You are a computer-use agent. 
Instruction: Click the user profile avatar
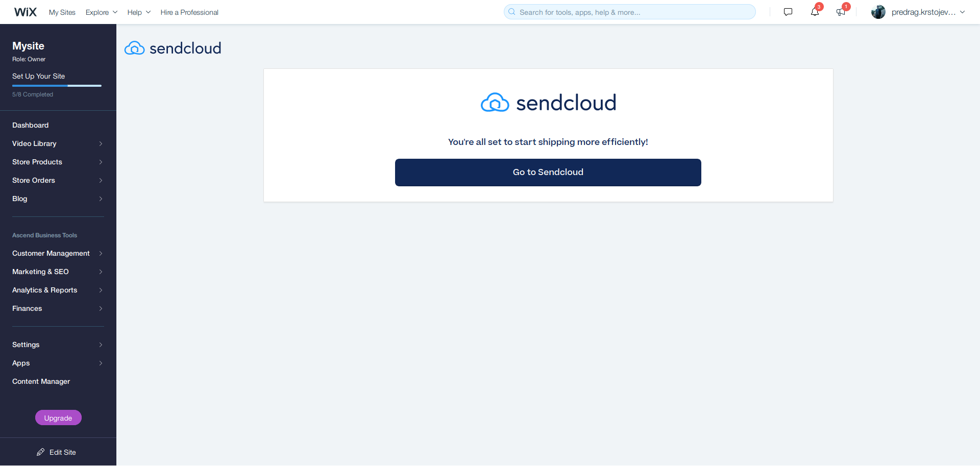coord(878,12)
